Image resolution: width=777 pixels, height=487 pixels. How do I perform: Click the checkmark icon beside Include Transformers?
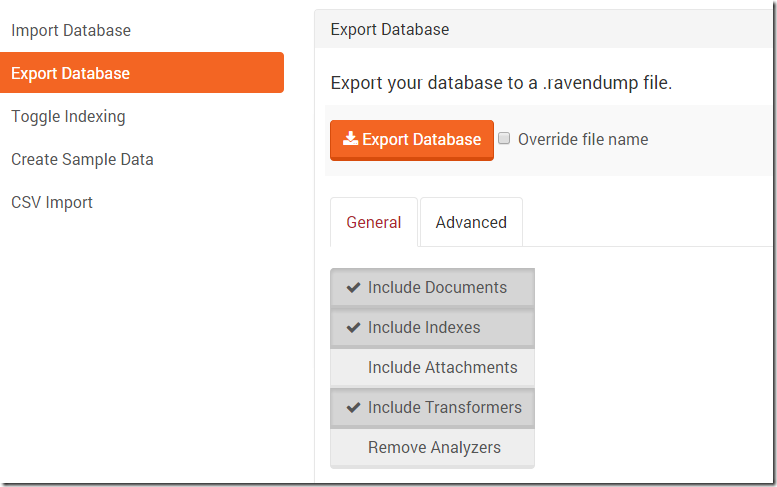(x=353, y=408)
